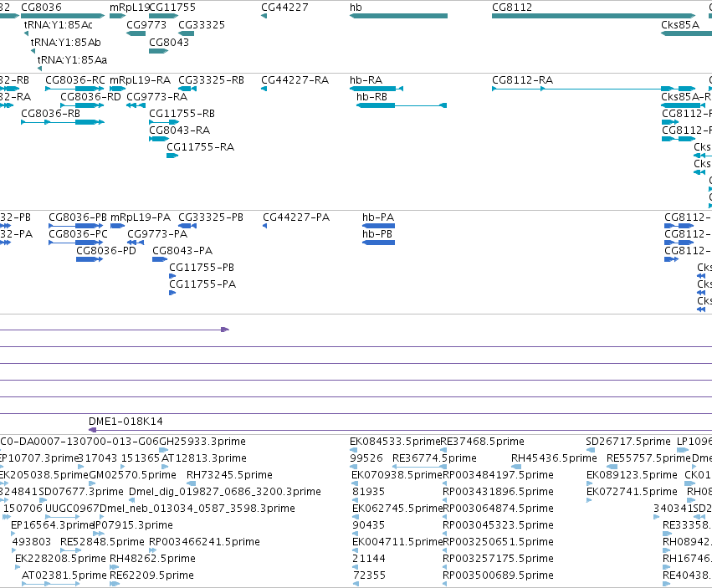Click the mRpL19-PA protein feature

click(x=118, y=226)
